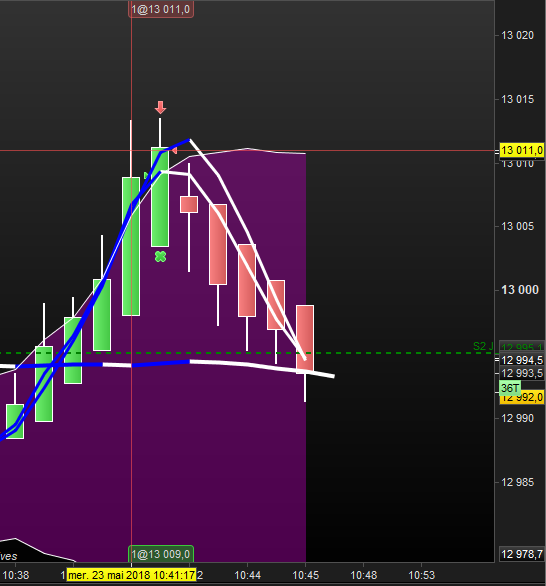This screenshot has width=546, height=586.
Task: Click the green candle below the red arrow
Action: coord(160,197)
